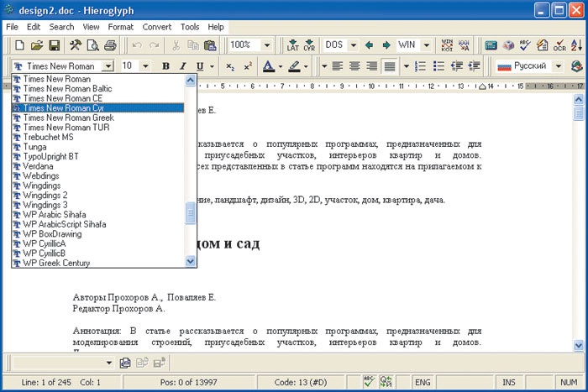Screen dimensions: 588x392
Task: Click the Print icon in toolbar
Action: pos(110,45)
